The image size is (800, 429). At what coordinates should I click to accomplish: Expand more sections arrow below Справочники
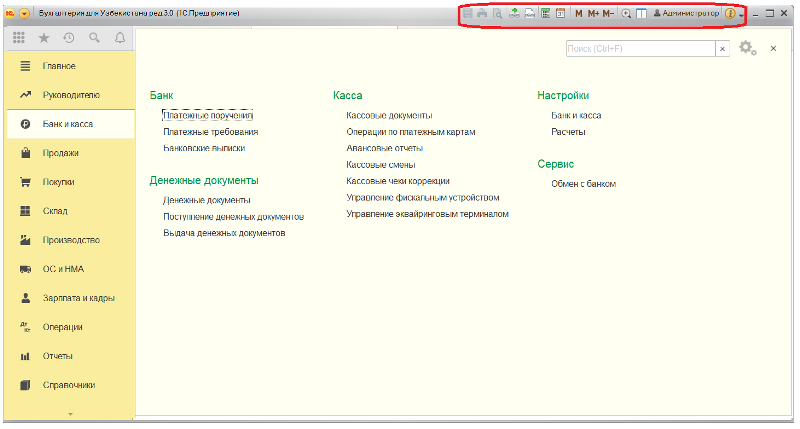tap(69, 412)
